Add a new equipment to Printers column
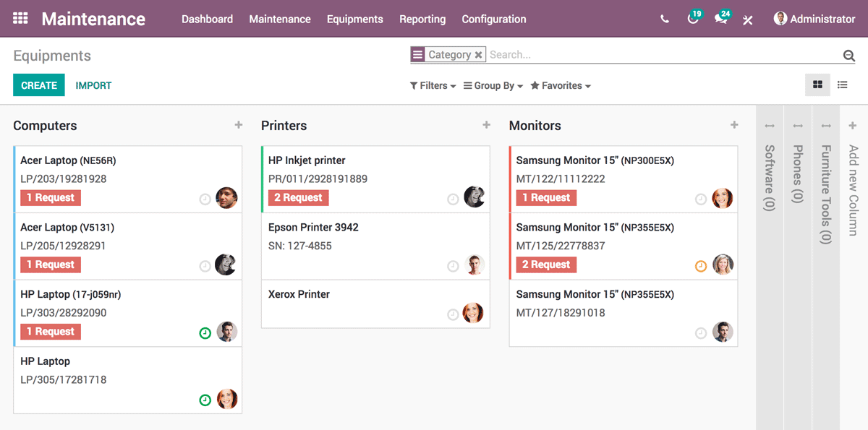The image size is (868, 430). [x=485, y=124]
